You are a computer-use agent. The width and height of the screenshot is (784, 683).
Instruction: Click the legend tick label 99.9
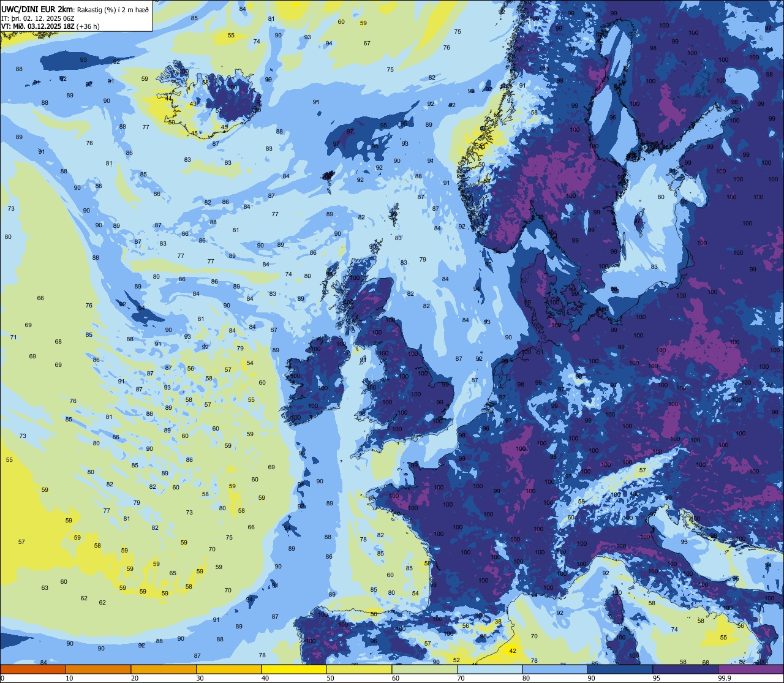click(725, 678)
